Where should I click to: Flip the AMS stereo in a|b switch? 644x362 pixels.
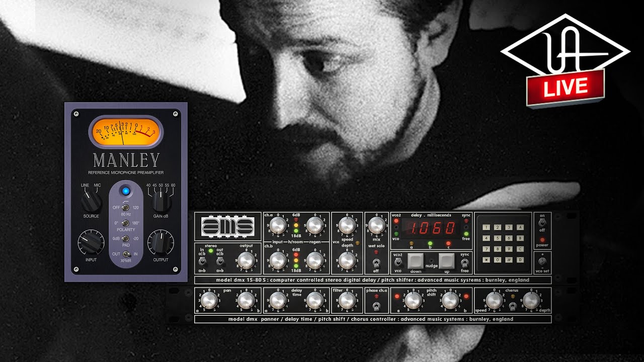202,261
